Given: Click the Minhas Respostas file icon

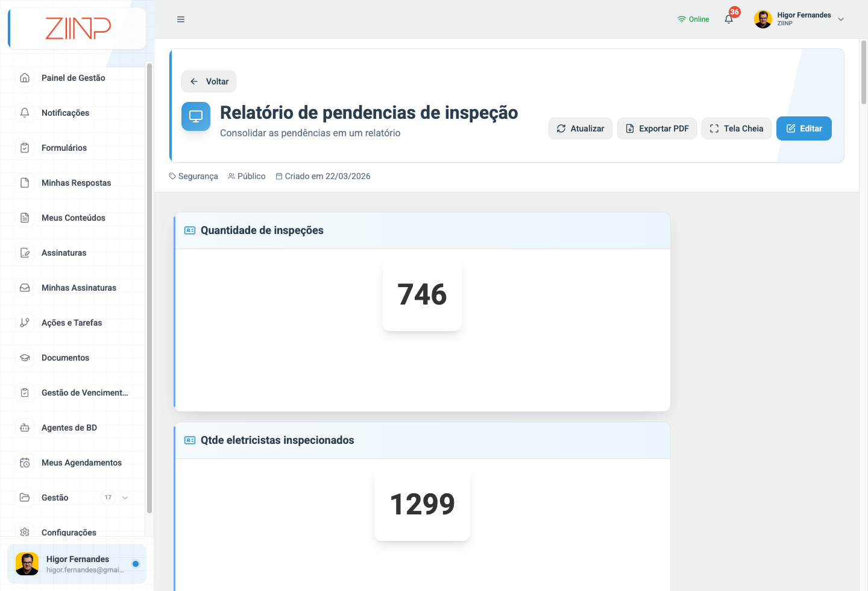Looking at the screenshot, I should (25, 183).
